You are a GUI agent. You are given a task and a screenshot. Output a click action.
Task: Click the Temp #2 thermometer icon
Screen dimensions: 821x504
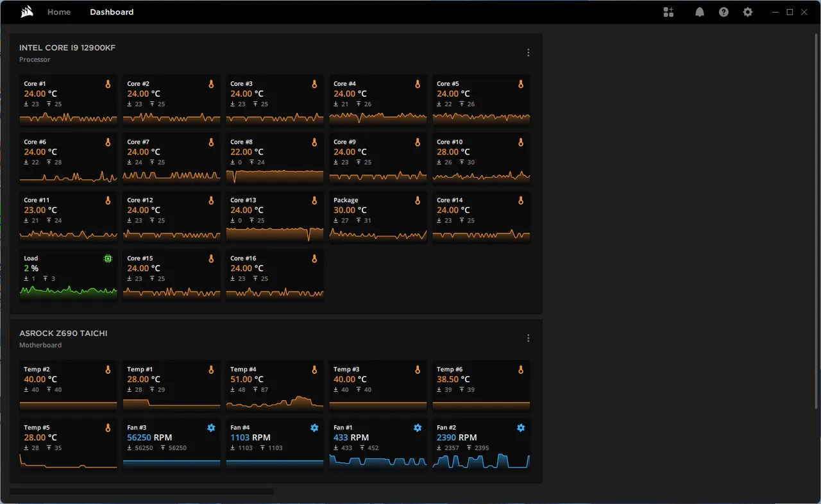[x=108, y=370]
